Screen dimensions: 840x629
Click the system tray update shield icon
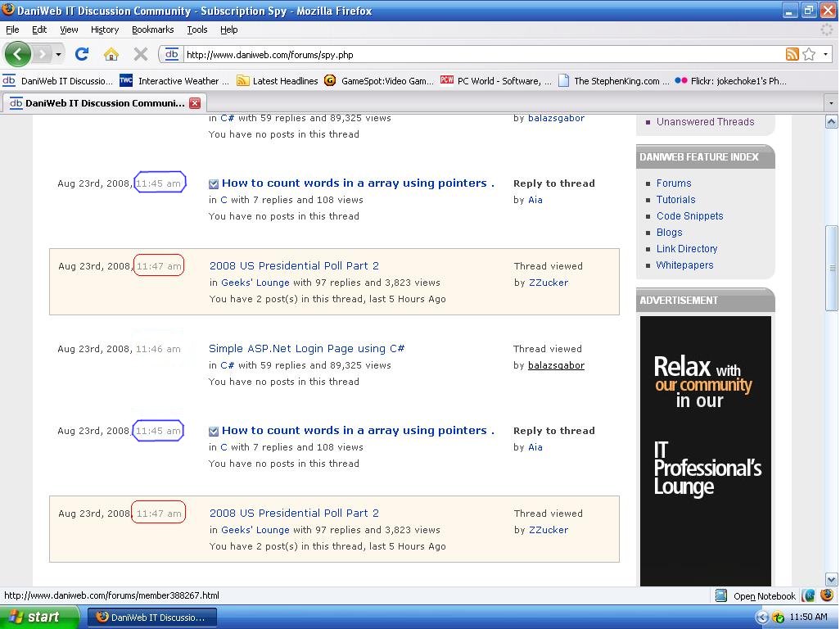(778, 618)
